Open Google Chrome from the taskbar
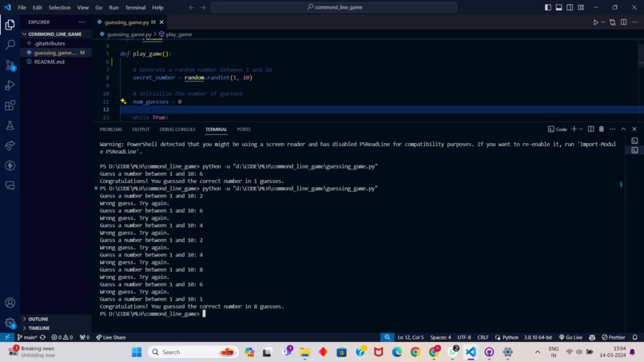 [x=415, y=352]
